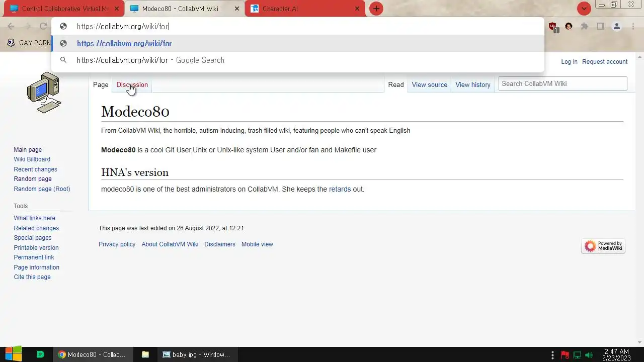Switch to the Chrome Modeco80 taskbar button
The width and height of the screenshot is (644, 362).
[x=92, y=354]
